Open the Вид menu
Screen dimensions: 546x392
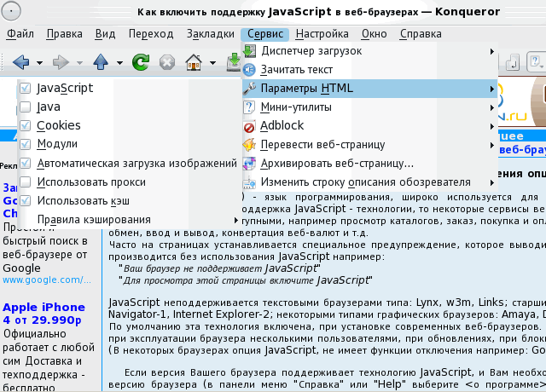tap(105, 34)
